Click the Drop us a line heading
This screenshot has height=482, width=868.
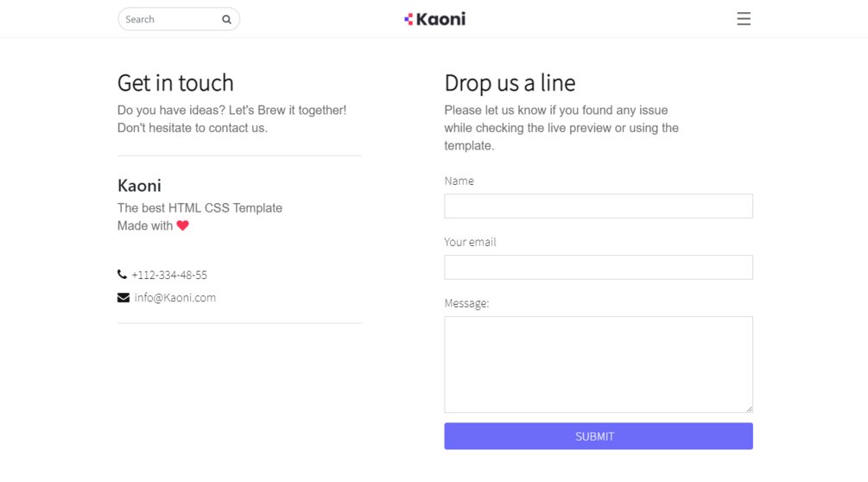[510, 83]
